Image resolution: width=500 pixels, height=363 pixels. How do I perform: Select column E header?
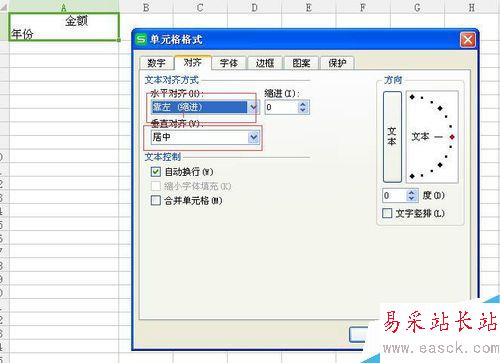point(309,7)
